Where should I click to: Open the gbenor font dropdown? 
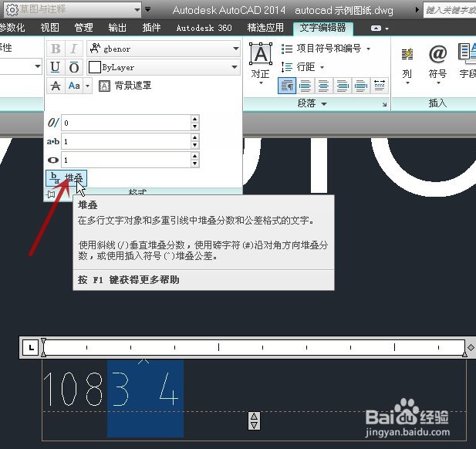point(164,49)
